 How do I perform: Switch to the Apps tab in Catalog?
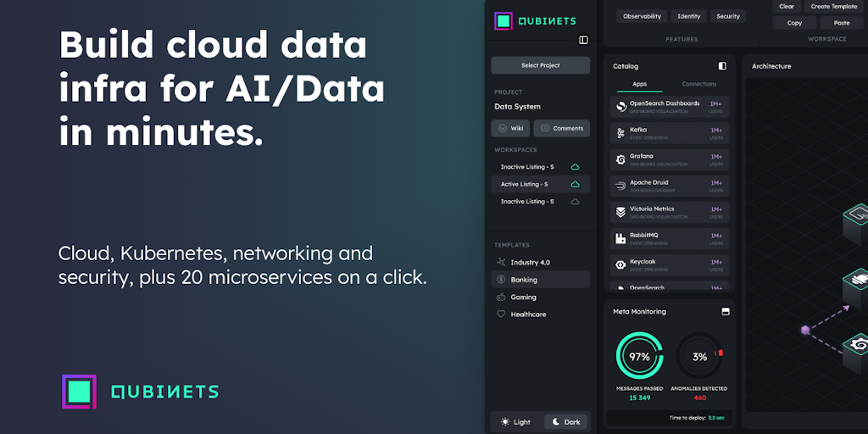coord(639,84)
